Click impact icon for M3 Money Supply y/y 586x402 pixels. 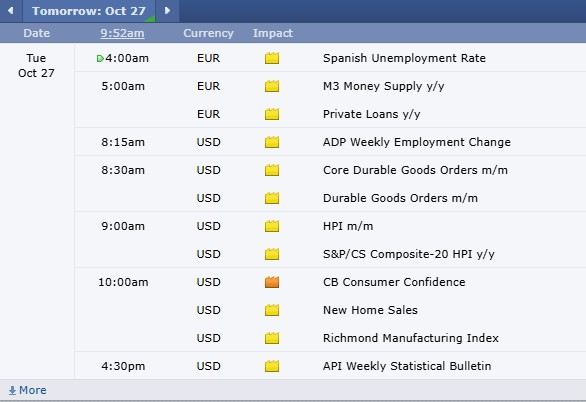272,86
